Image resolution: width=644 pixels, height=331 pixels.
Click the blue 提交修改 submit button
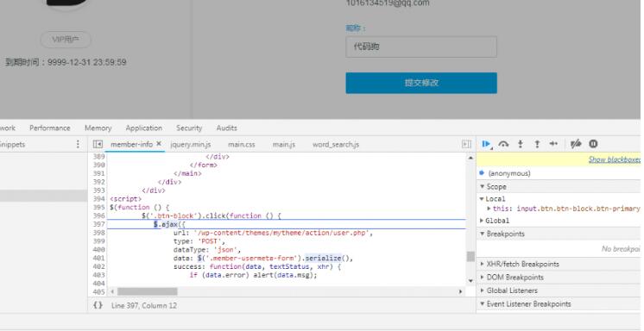coord(421,83)
